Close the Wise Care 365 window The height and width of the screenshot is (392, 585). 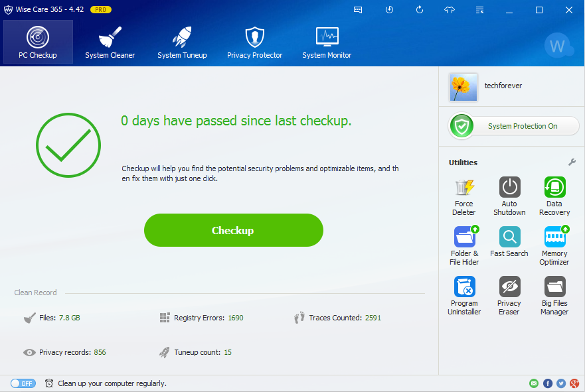pos(569,10)
